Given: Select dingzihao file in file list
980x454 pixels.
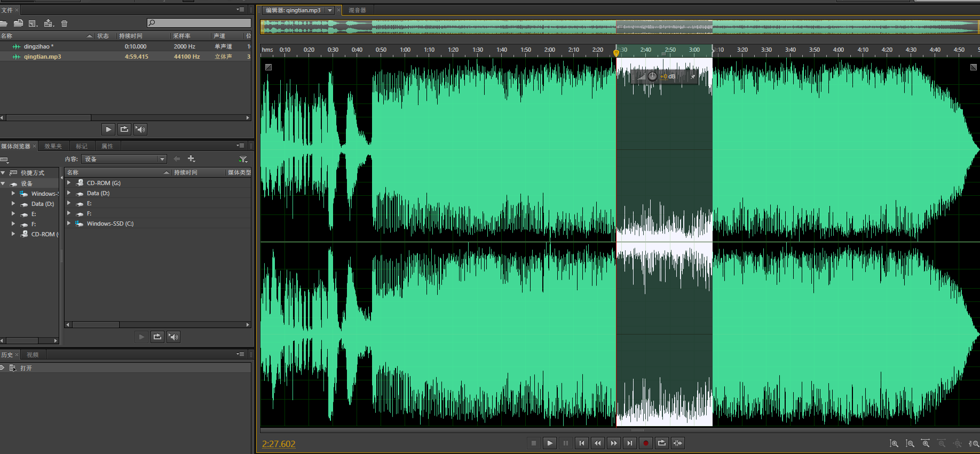Looking at the screenshot, I should pyautogui.click(x=126, y=46).
